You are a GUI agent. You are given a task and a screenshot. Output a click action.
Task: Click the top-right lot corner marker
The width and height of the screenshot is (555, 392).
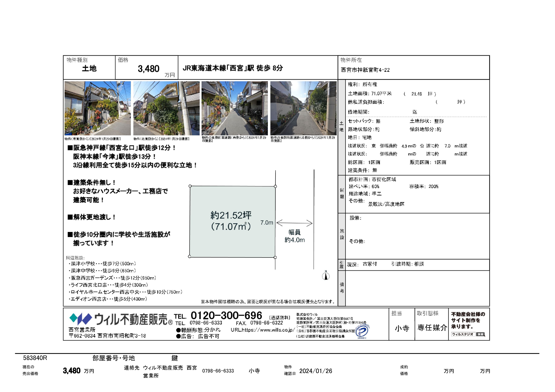coord(275,186)
